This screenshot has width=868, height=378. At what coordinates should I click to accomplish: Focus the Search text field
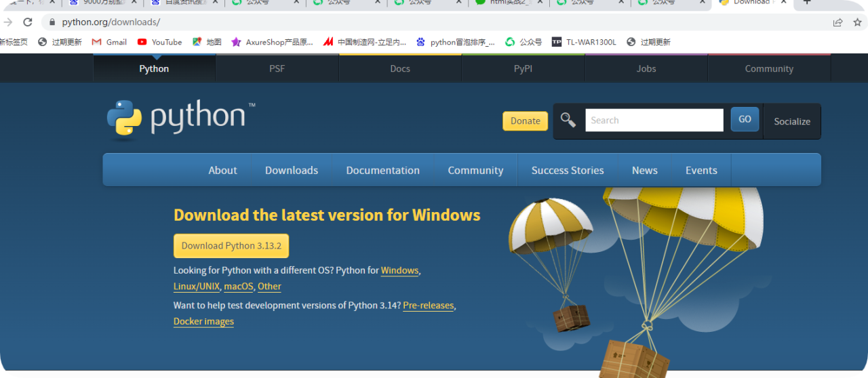click(x=654, y=120)
